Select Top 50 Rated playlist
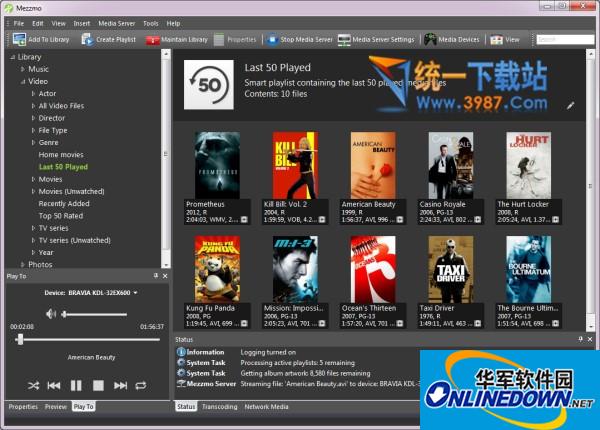 (61, 216)
